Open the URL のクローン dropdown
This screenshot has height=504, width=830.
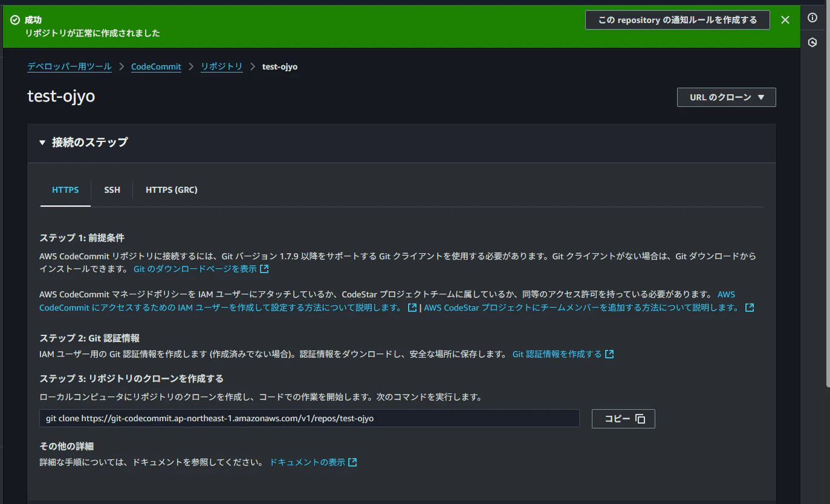tap(725, 97)
